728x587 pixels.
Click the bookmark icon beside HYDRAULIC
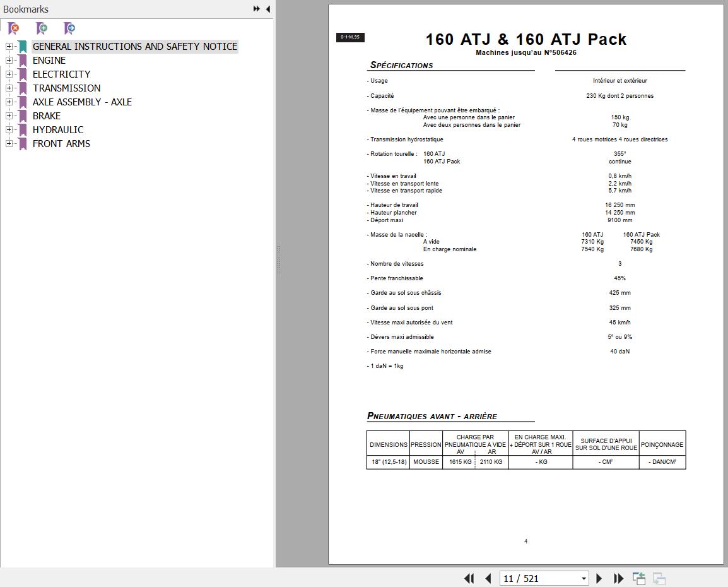coord(23,130)
